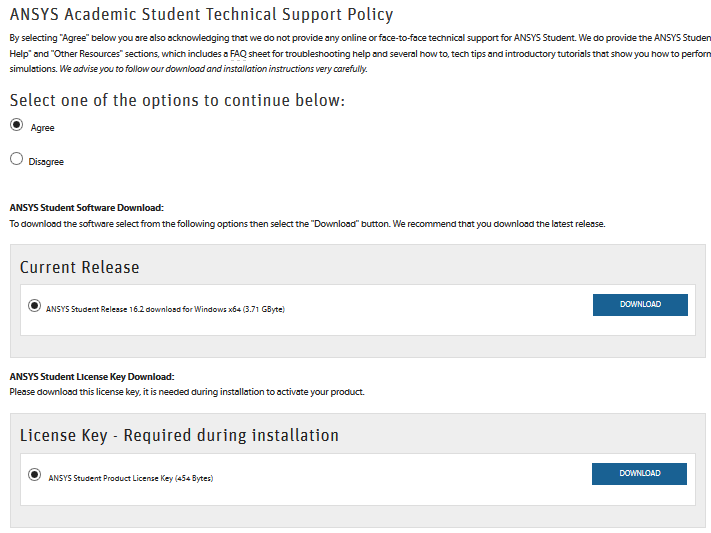711x533 pixels.
Task: Click the Release 16.2 Windows x64 label text
Action: pyautogui.click(x=165, y=309)
